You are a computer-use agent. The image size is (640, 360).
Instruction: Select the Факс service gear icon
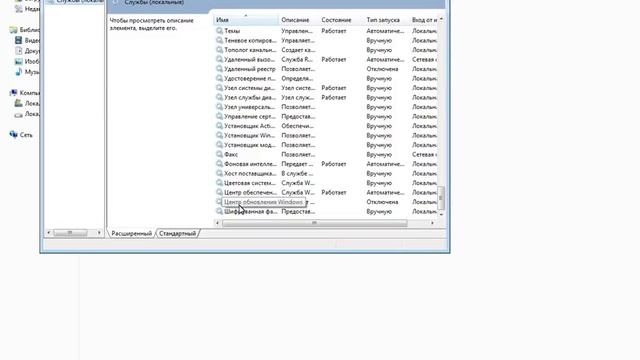pos(219,154)
